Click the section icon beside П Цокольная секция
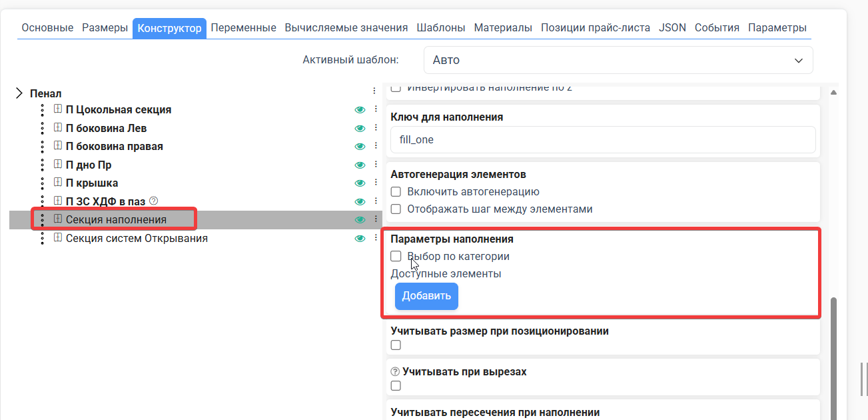 coord(57,109)
